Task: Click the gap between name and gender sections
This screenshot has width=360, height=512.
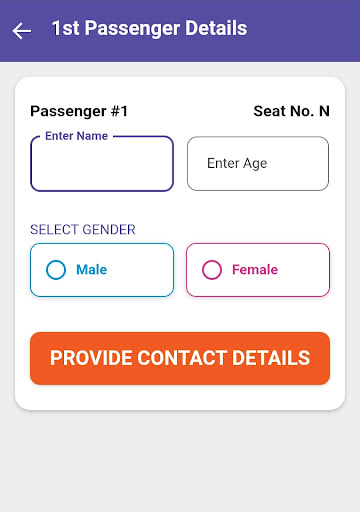Action: [x=180, y=207]
